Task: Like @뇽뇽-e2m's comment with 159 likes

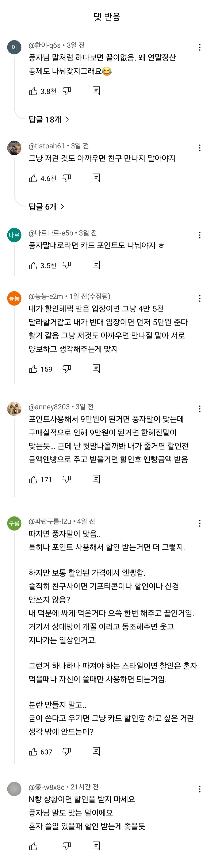Action: (33, 369)
